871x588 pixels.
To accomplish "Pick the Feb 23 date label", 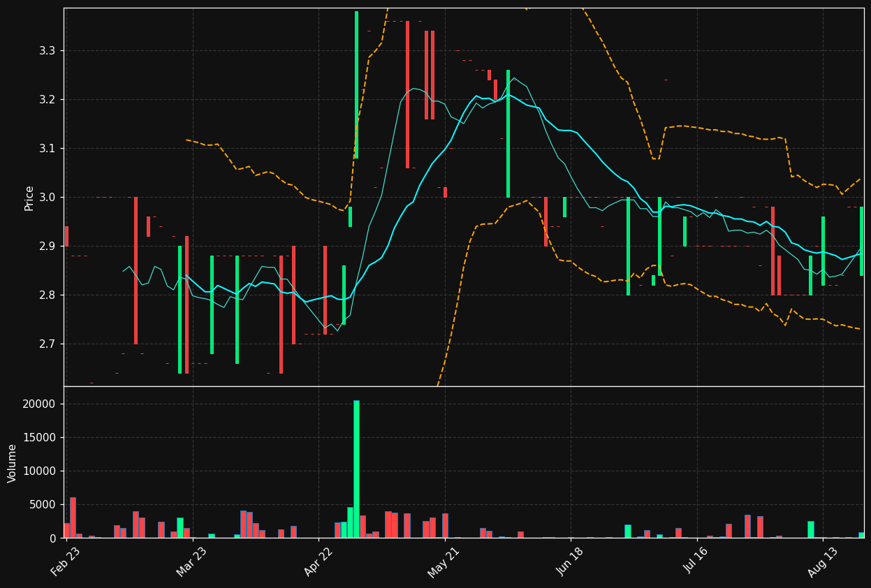I will (65, 561).
